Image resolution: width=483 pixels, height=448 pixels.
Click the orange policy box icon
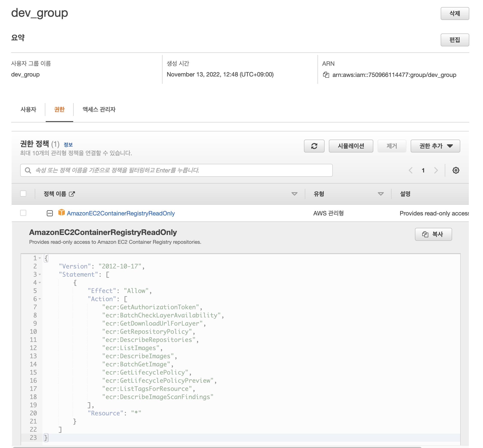coord(61,213)
